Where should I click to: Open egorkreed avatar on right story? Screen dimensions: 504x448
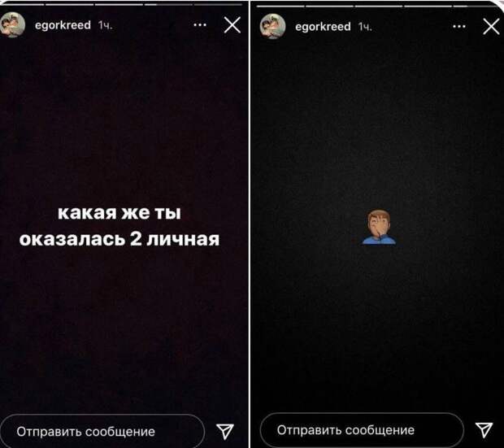[272, 26]
